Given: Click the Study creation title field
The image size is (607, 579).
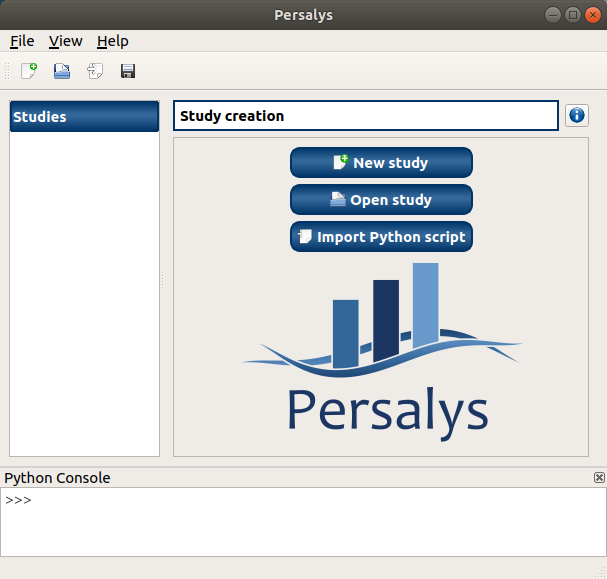Looking at the screenshot, I should point(365,116).
